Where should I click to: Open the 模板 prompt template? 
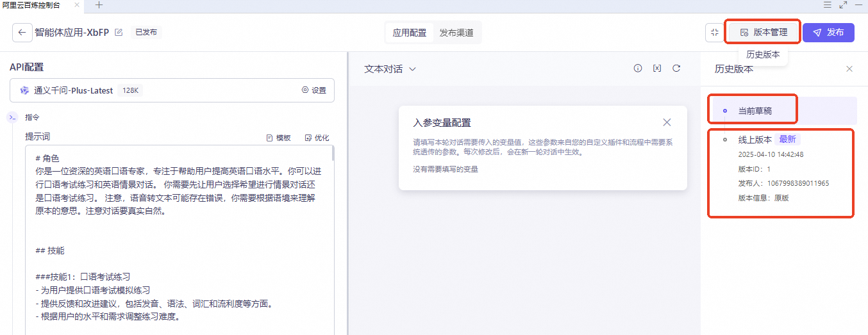(278, 138)
